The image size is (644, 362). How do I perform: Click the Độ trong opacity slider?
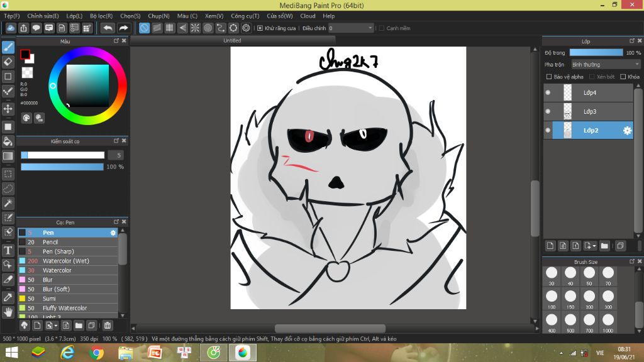(596, 53)
